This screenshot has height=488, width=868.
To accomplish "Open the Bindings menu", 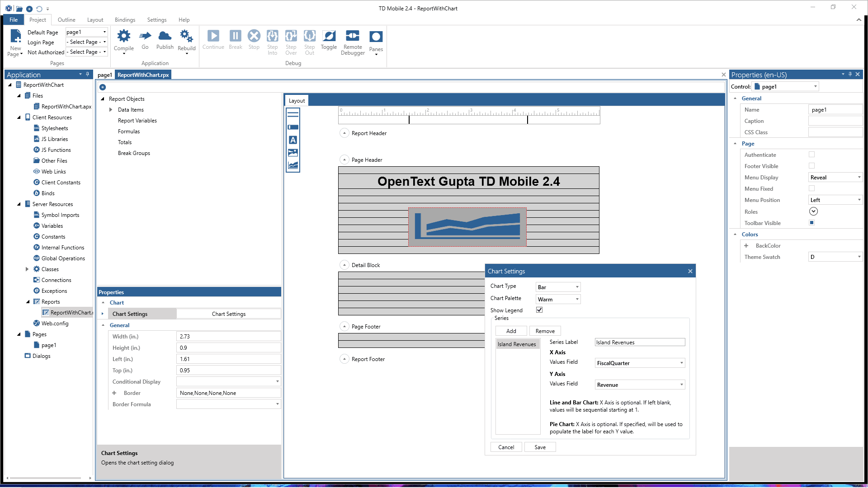I will (x=125, y=20).
